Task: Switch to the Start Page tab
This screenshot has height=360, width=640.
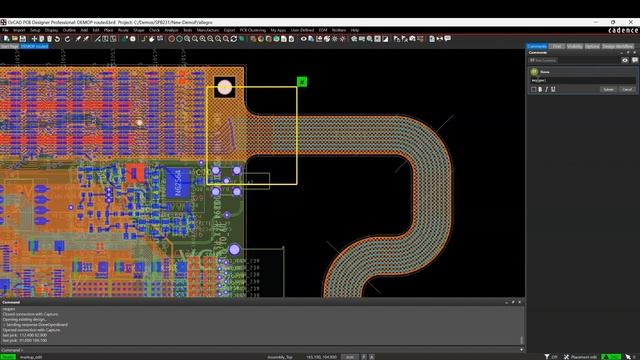Action: click(10, 47)
